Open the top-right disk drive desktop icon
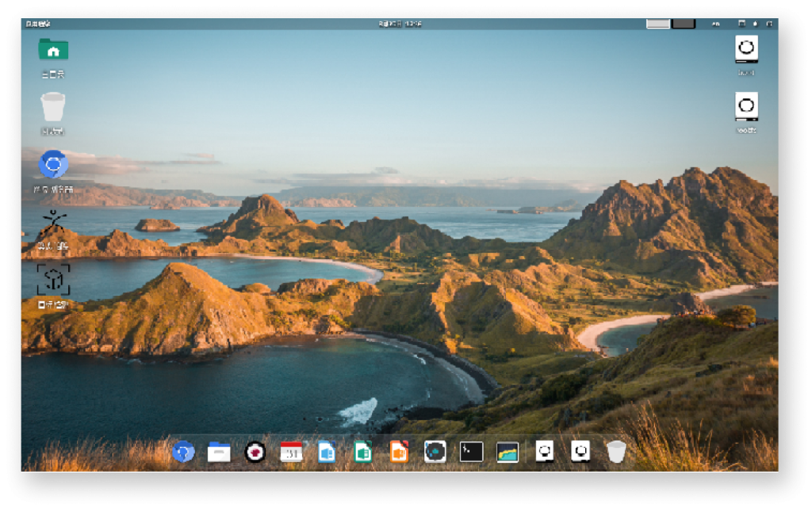The height and width of the screenshot is (509, 812). tap(746, 49)
